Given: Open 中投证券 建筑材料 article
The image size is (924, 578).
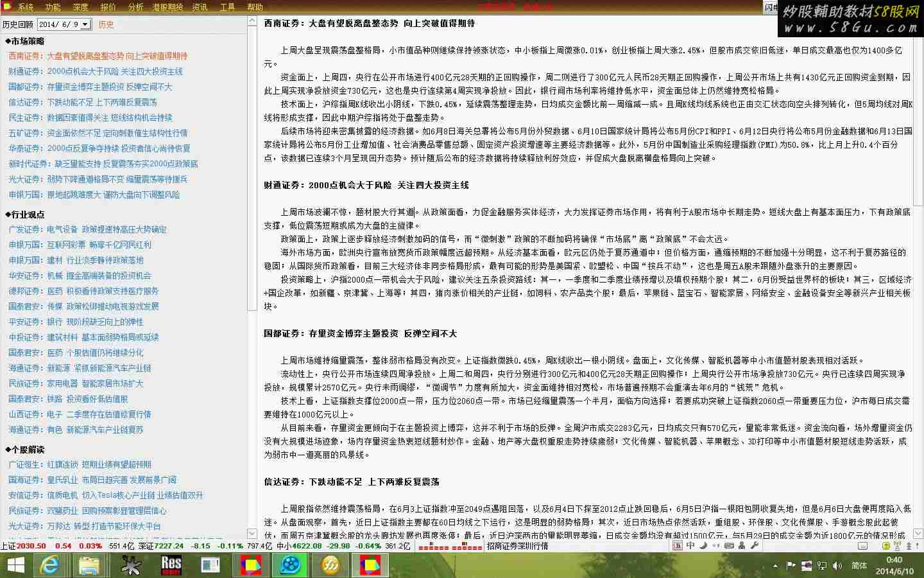Looking at the screenshot, I should (x=83, y=337).
